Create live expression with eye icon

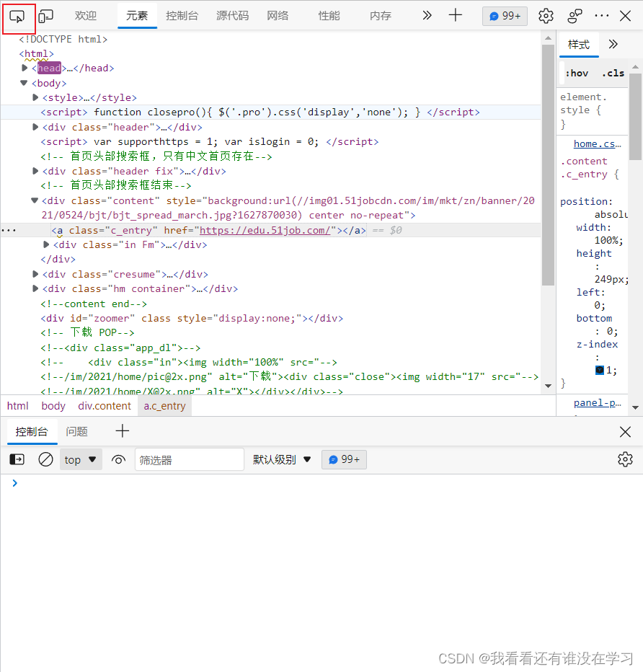(x=118, y=459)
